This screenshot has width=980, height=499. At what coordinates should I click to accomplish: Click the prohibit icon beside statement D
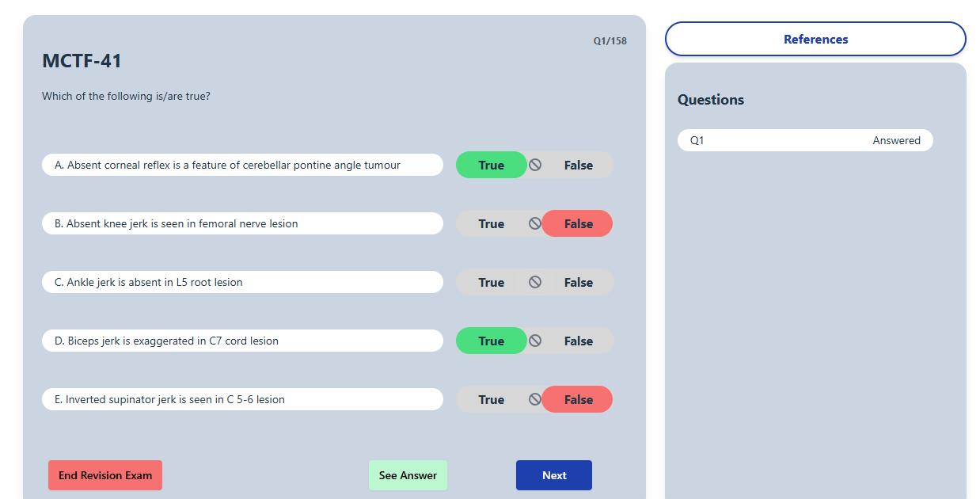(535, 341)
